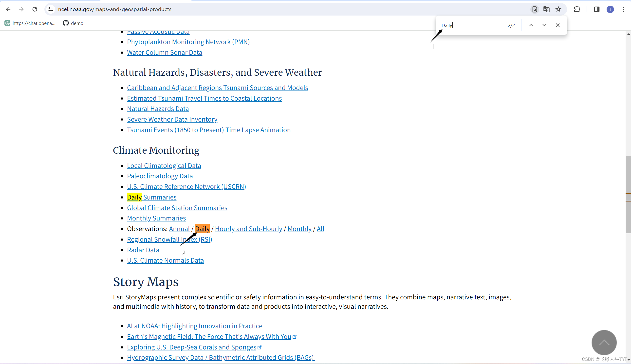Close the find bar
Screen dimensions: 631x364
pos(557,25)
